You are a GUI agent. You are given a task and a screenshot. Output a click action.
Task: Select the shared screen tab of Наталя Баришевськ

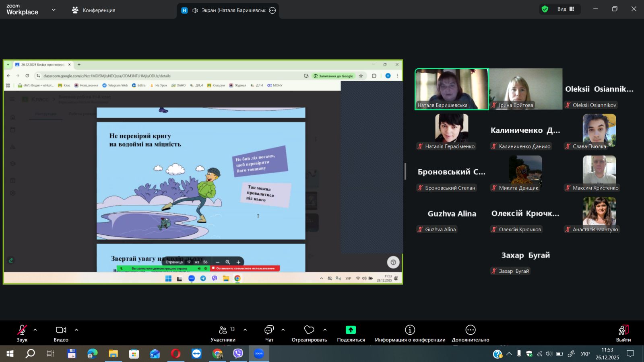click(x=227, y=10)
